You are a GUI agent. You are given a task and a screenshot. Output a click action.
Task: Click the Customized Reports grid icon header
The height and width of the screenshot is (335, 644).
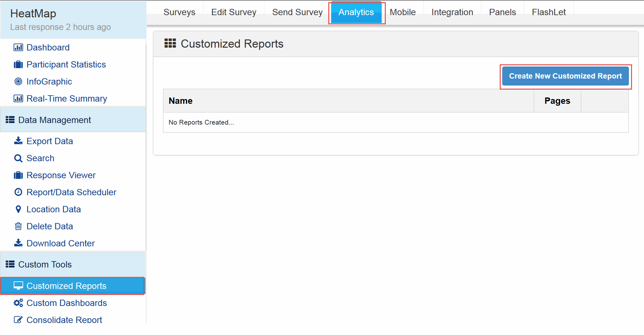coord(170,43)
